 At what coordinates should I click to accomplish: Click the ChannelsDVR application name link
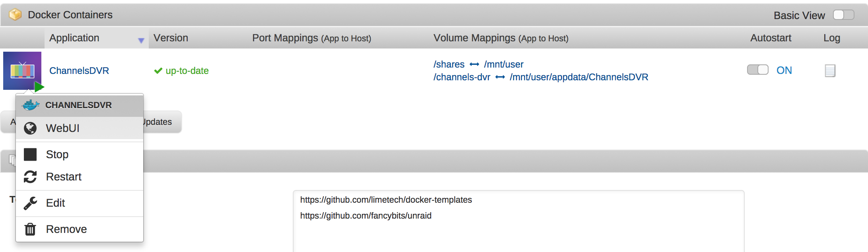pyautogui.click(x=79, y=71)
